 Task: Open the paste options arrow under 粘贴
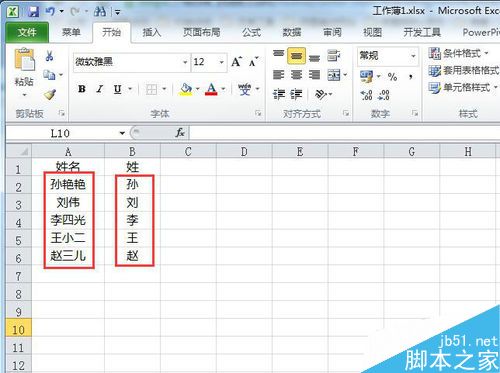(x=24, y=95)
